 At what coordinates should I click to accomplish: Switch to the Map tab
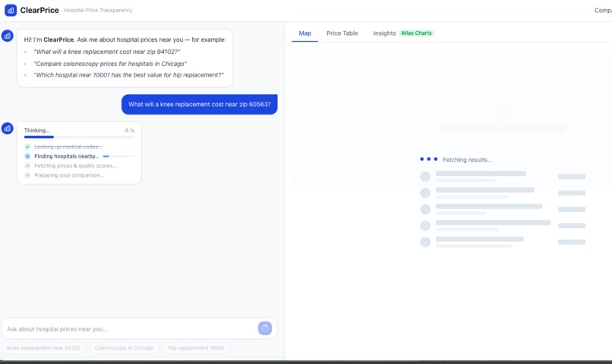tap(304, 33)
